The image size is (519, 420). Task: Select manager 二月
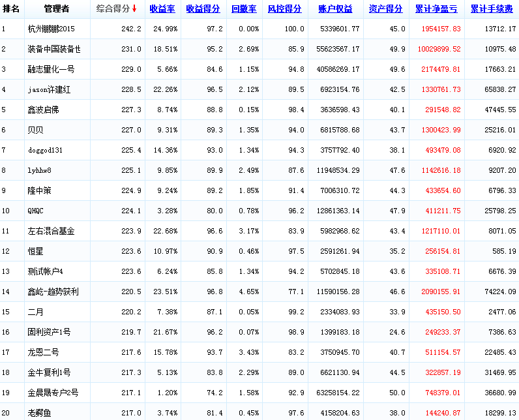35,312
